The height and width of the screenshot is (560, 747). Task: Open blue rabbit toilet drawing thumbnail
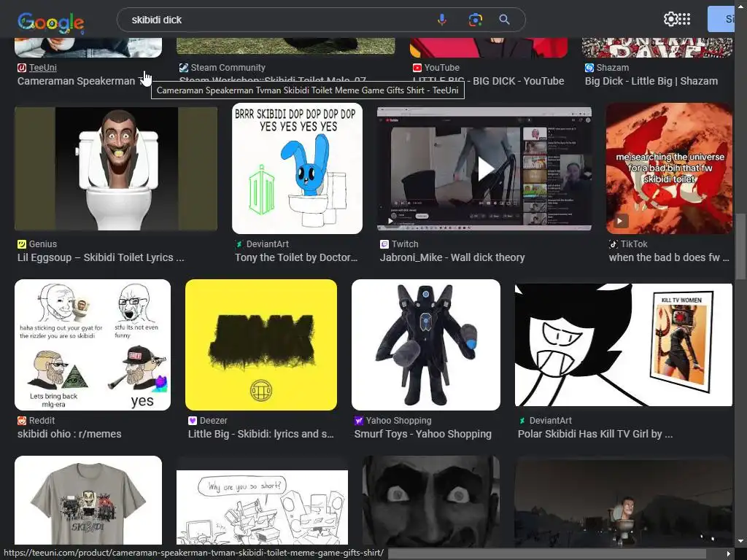pos(298,168)
